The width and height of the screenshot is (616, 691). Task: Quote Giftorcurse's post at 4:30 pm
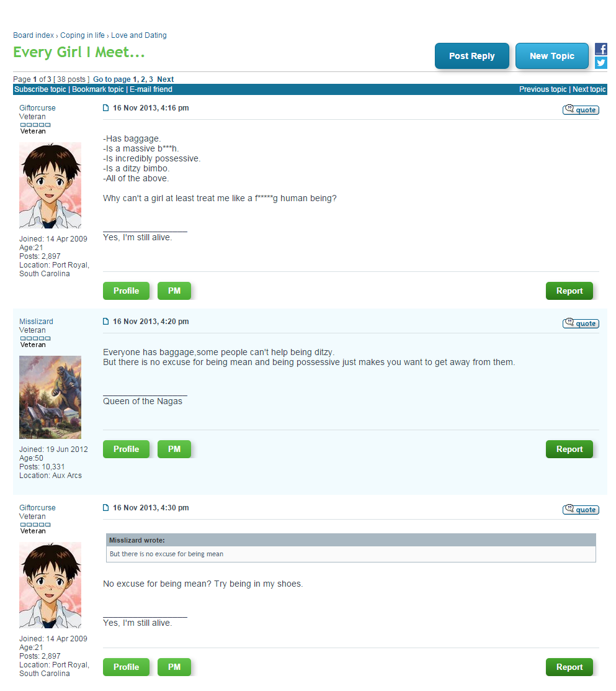[581, 510]
